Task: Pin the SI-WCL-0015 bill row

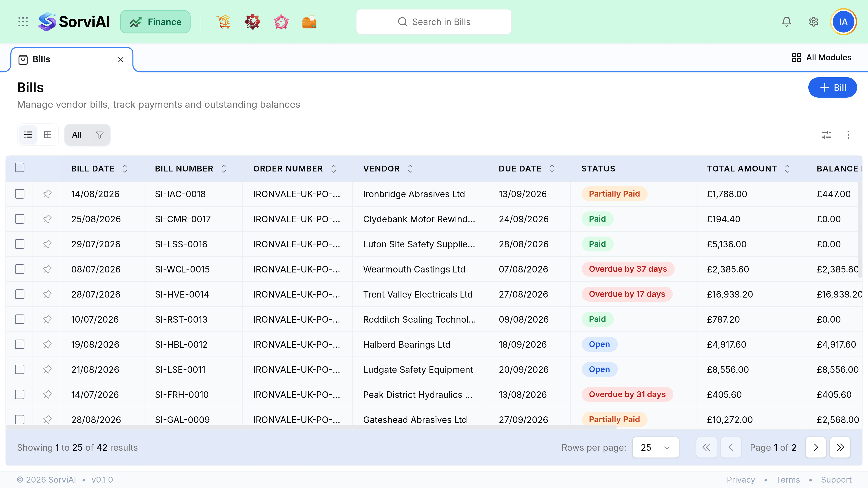Action: [x=47, y=269]
